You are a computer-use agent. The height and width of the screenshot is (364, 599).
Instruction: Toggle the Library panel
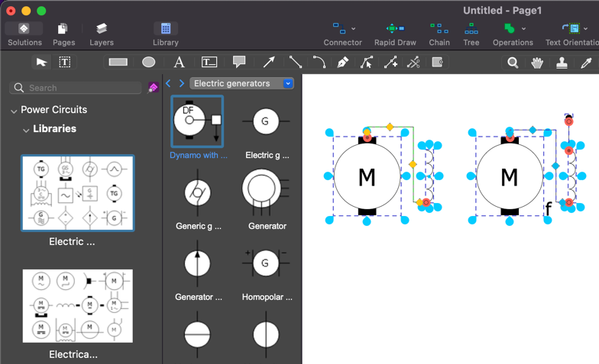165,34
